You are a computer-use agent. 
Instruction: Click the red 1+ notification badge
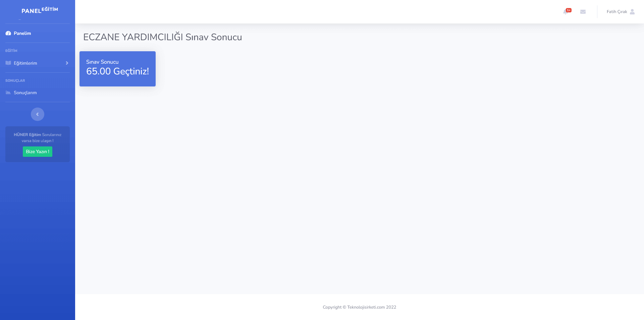569,10
